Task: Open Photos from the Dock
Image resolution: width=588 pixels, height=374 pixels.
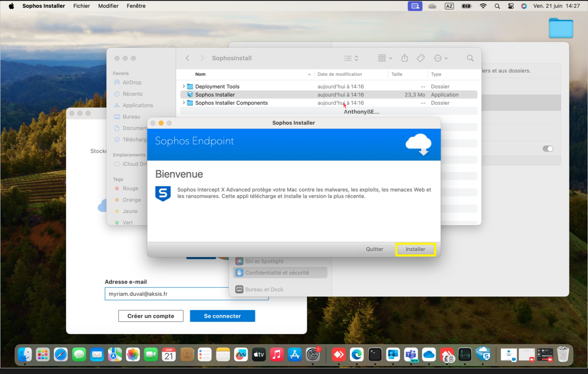Action: 133,354
